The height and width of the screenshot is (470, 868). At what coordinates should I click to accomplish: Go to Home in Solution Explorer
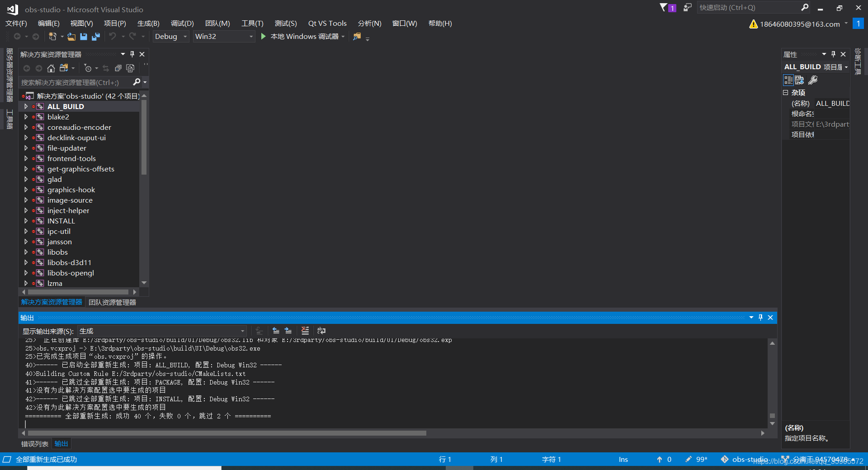(51, 68)
